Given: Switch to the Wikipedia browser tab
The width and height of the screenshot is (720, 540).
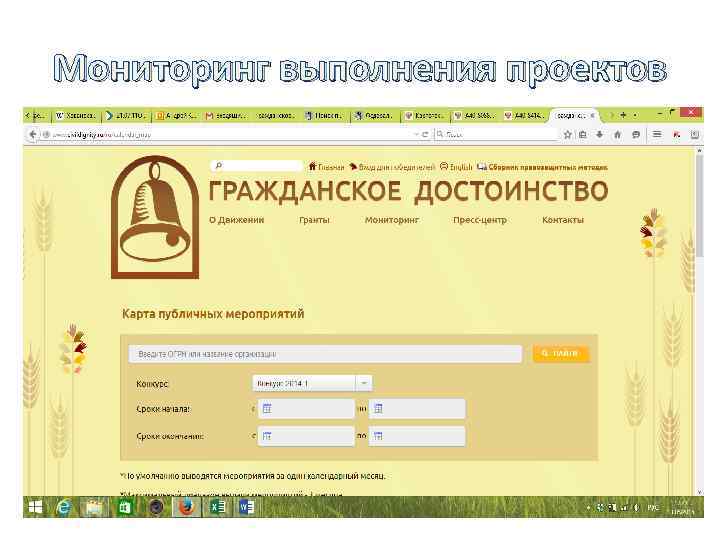Looking at the screenshot, I should (x=75, y=116).
